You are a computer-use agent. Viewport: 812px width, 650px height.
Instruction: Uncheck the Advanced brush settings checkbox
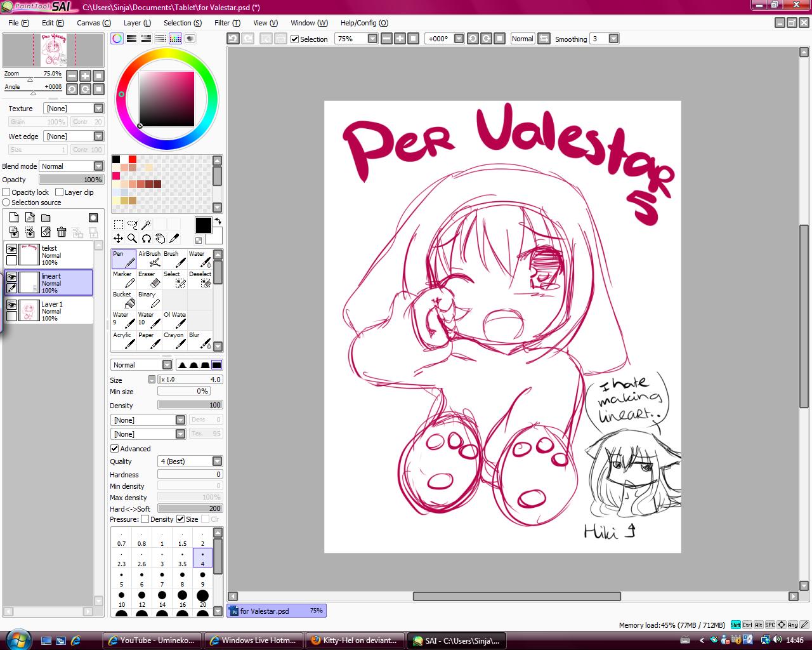point(115,449)
